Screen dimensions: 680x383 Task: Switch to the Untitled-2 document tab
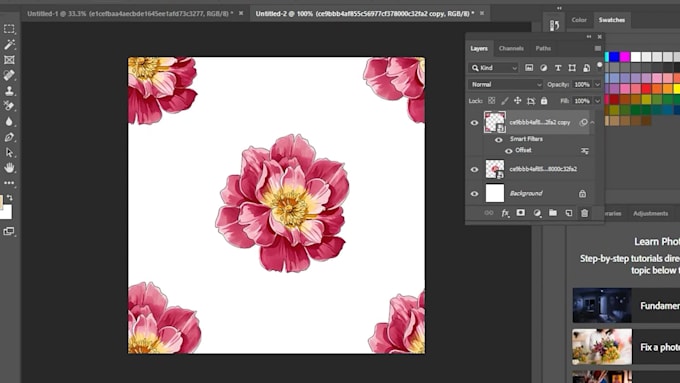tap(365, 13)
